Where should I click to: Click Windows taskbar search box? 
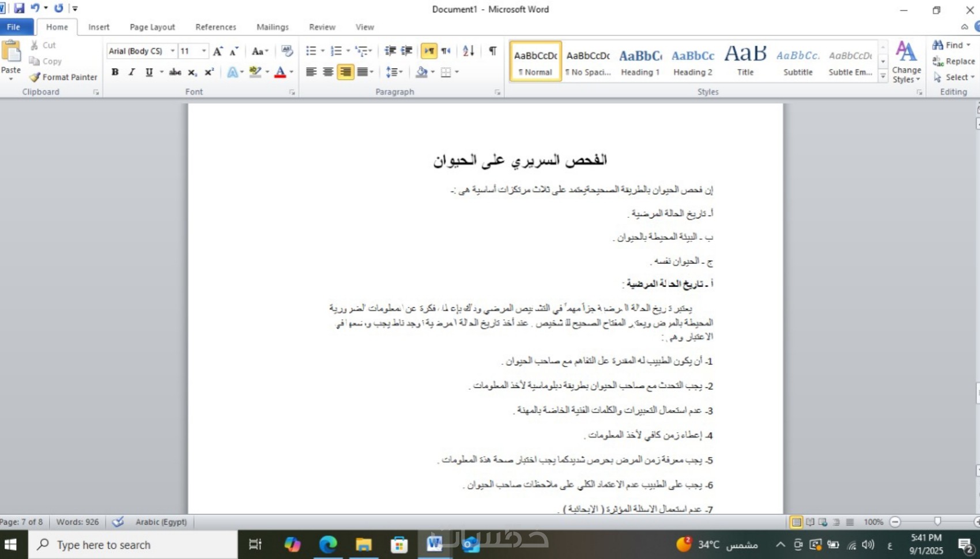133,545
